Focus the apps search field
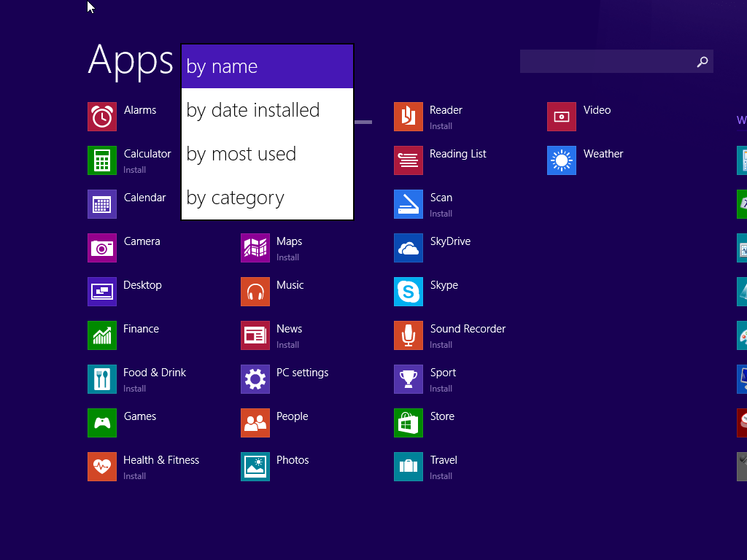This screenshot has height=560, width=747. pos(616,61)
